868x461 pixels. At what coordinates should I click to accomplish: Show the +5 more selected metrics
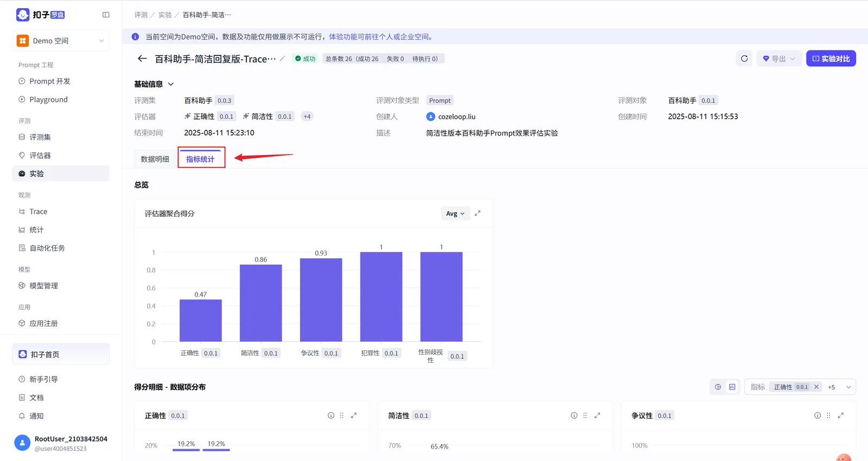pyautogui.click(x=831, y=387)
